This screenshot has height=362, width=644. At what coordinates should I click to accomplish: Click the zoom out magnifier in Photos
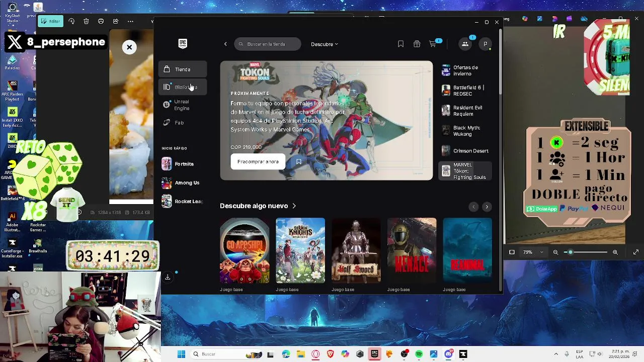[x=555, y=252]
